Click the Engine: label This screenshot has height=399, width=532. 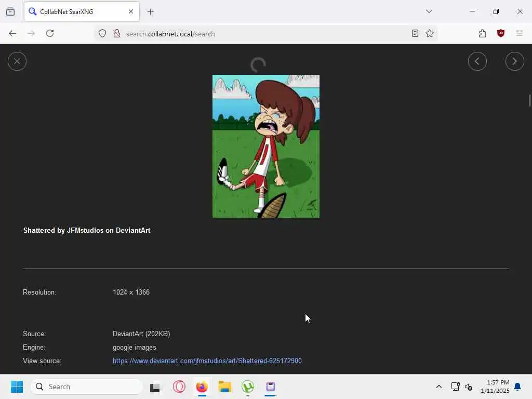pos(34,348)
